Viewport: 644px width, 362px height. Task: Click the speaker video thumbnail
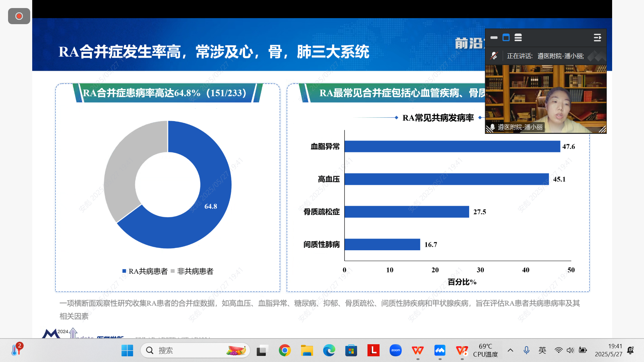(546, 99)
